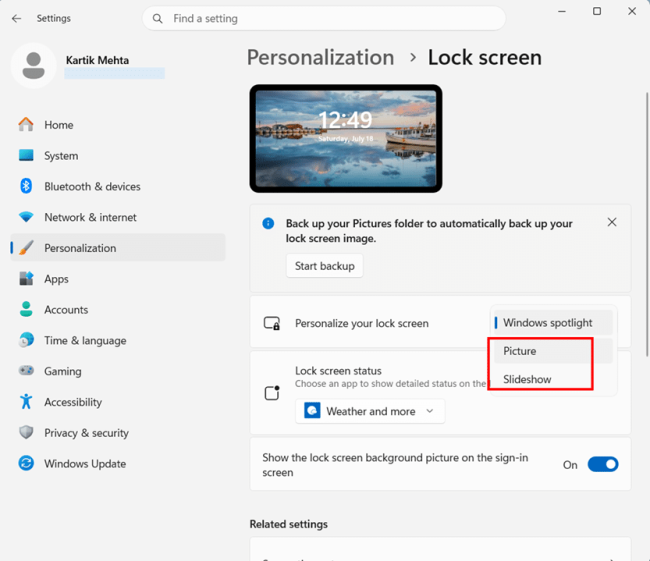Click the System monitor icon
The height and width of the screenshot is (561, 650).
(26, 155)
